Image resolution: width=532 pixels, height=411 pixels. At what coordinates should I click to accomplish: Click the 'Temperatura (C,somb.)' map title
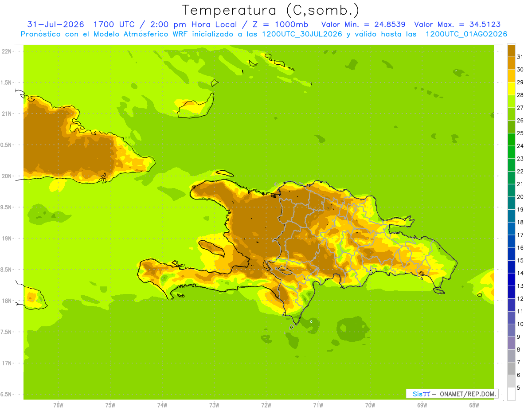pyautogui.click(x=270, y=10)
